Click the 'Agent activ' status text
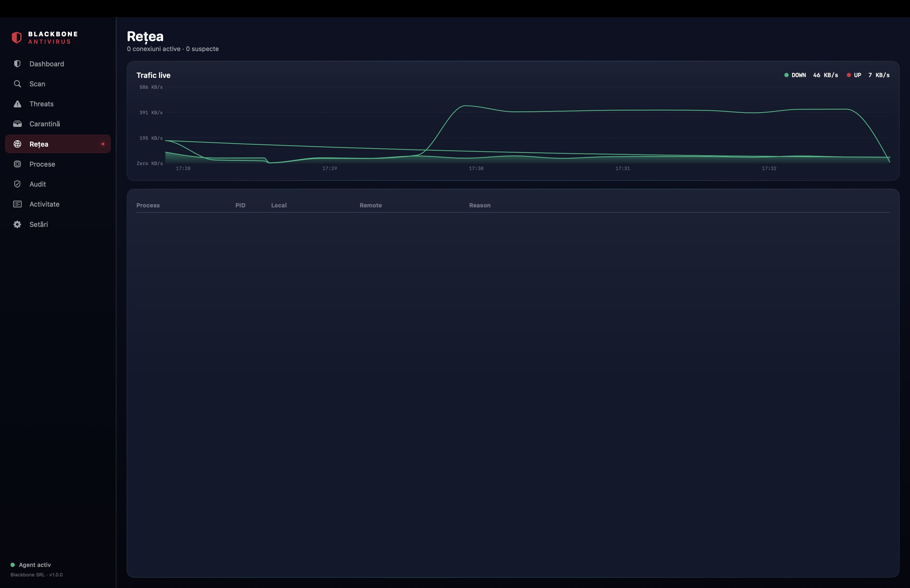Image resolution: width=910 pixels, height=588 pixels. pos(35,565)
